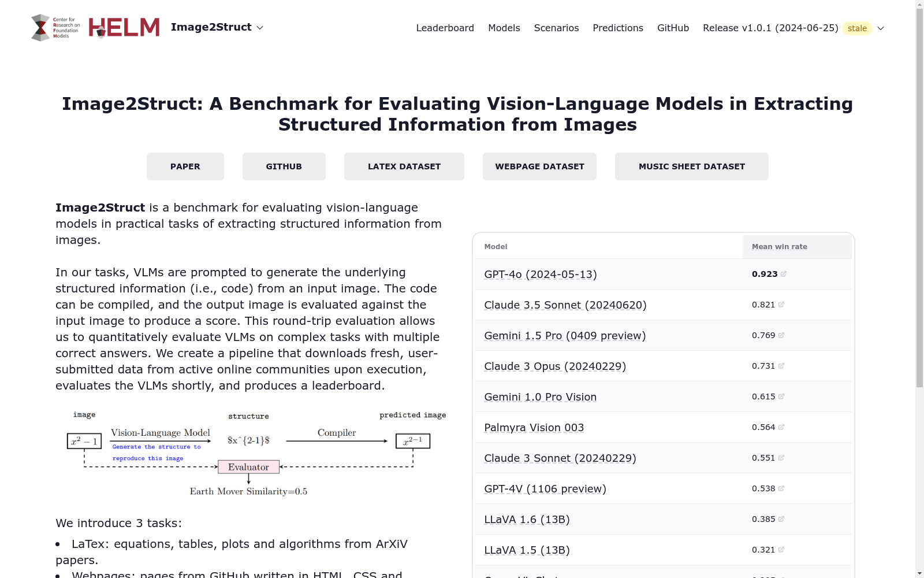Click the 0.769 win rate value
The height and width of the screenshot is (578, 924).
(x=763, y=335)
